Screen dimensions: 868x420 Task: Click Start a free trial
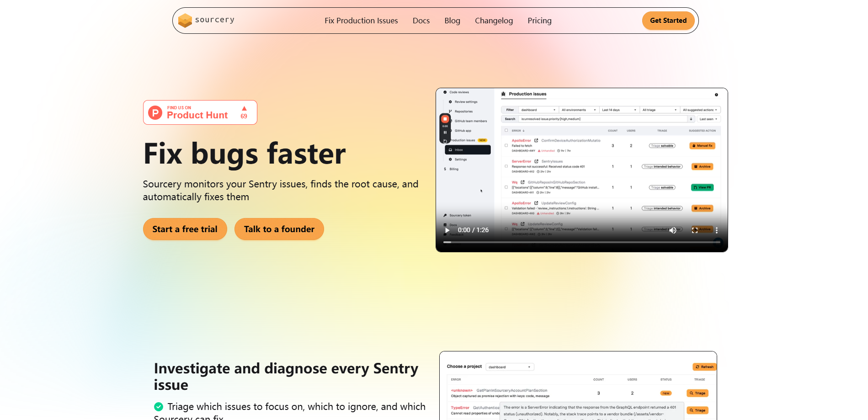pos(185,229)
